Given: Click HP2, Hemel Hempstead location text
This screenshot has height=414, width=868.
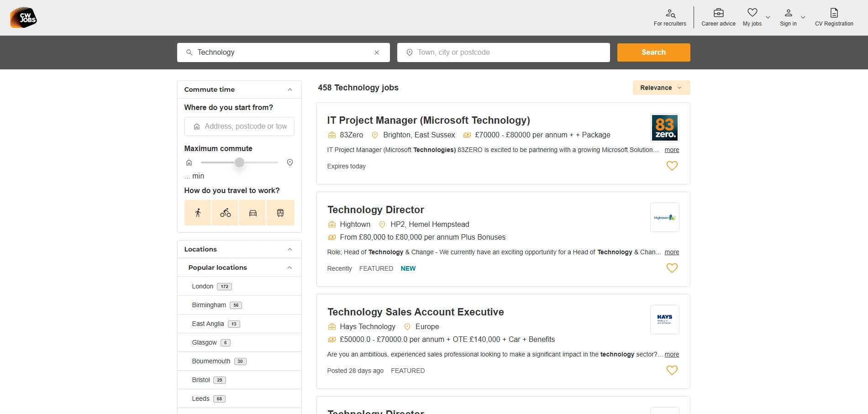Looking at the screenshot, I should pyautogui.click(x=430, y=225).
